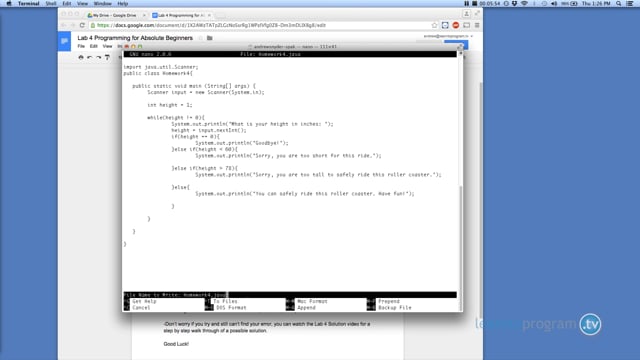This screenshot has width=640, height=360.
Task: Click the volume icon in menu bar
Action: coord(554,3)
